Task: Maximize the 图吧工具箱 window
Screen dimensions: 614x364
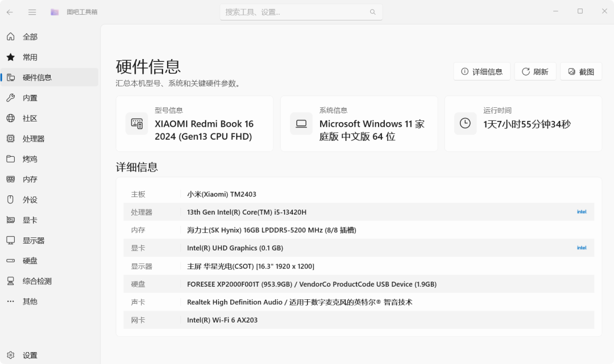Action: tap(580, 11)
